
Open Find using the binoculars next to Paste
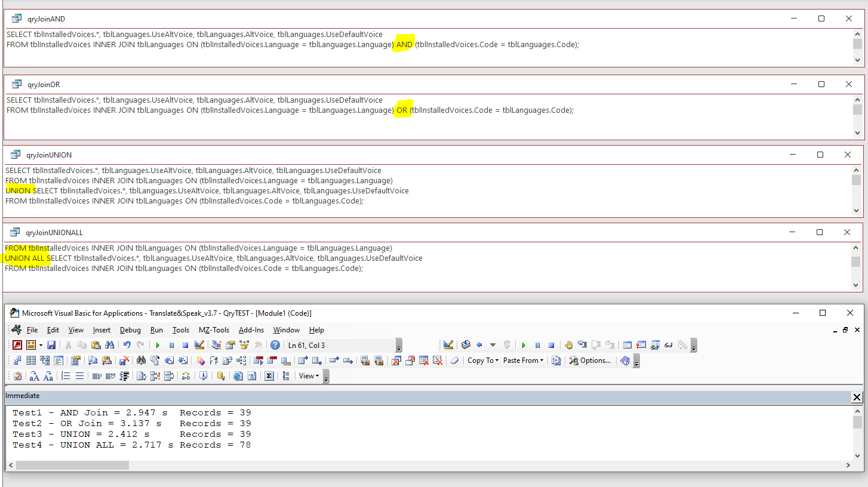coord(109,345)
